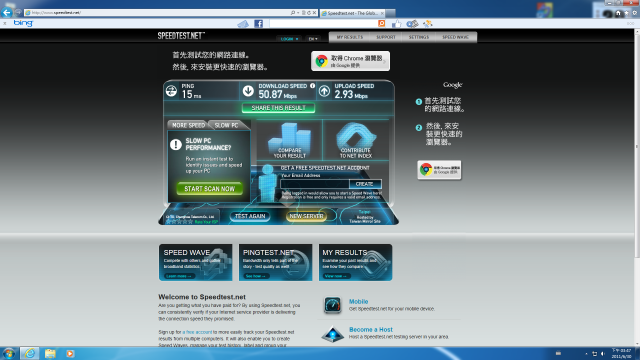Click the Rate Your ISP link

206,222
